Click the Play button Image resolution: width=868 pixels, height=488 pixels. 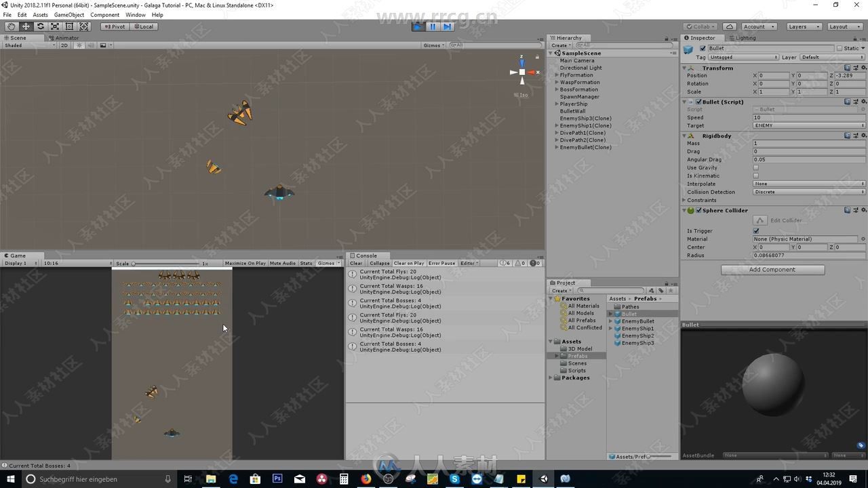pyautogui.click(x=418, y=26)
